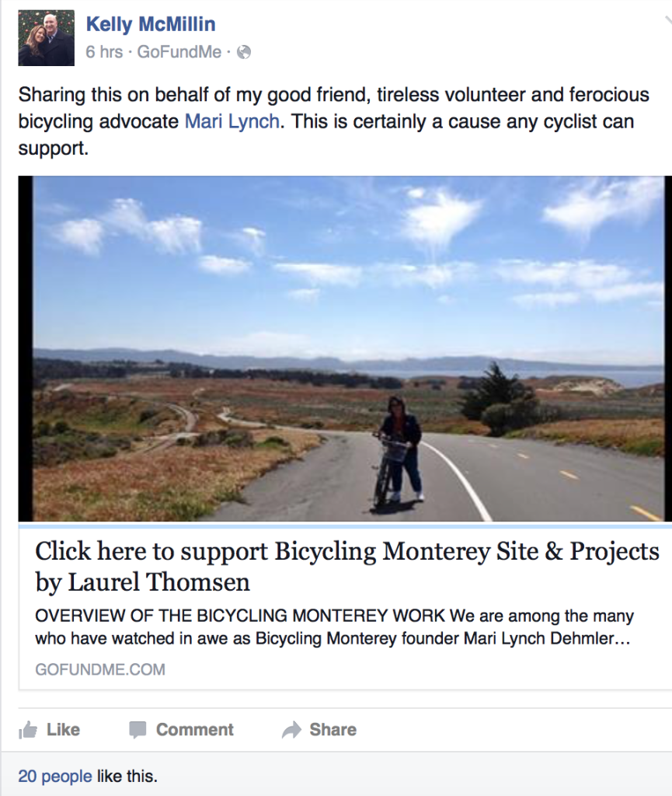
Task: Click the thumbs-up Like icon
Action: click(28, 730)
